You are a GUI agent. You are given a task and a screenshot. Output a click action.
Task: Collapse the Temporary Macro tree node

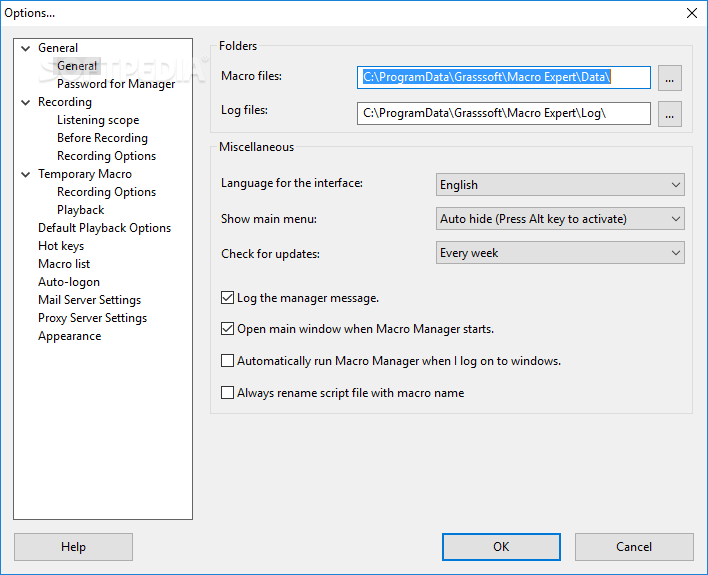(26, 174)
